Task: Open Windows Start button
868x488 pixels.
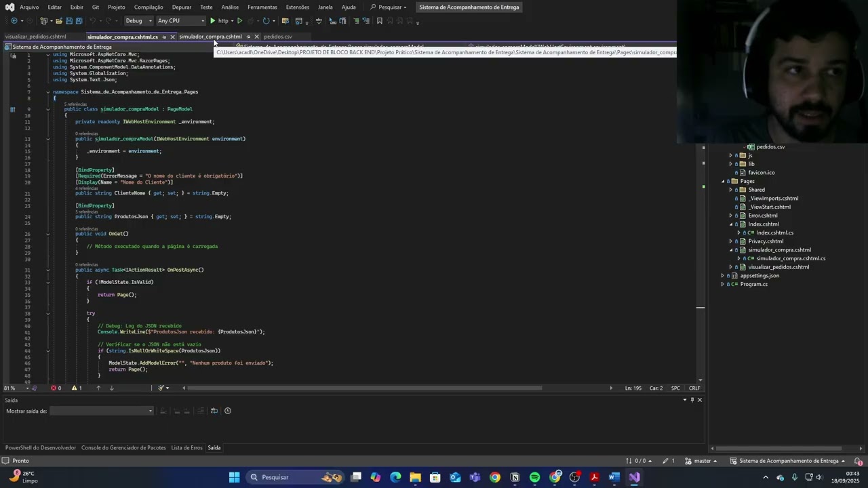Action: tap(234, 477)
